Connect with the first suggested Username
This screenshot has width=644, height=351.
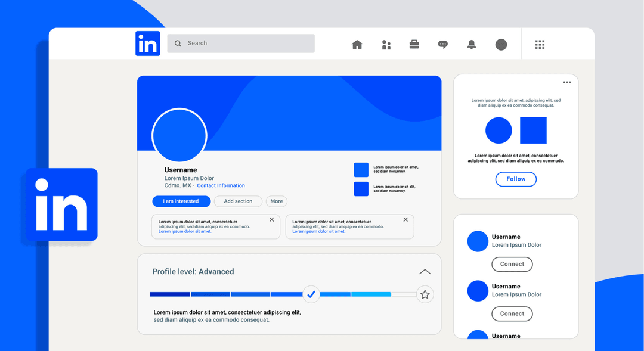pyautogui.click(x=512, y=264)
